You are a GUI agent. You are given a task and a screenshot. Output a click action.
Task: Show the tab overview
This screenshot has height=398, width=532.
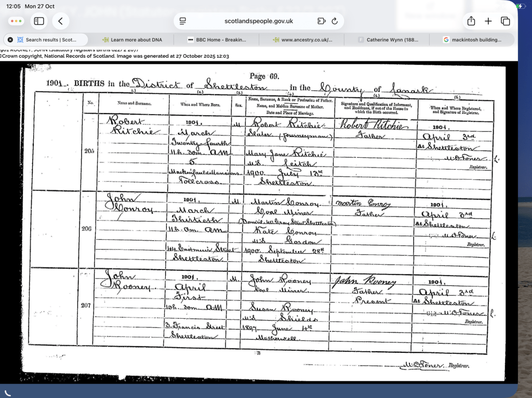point(505,21)
